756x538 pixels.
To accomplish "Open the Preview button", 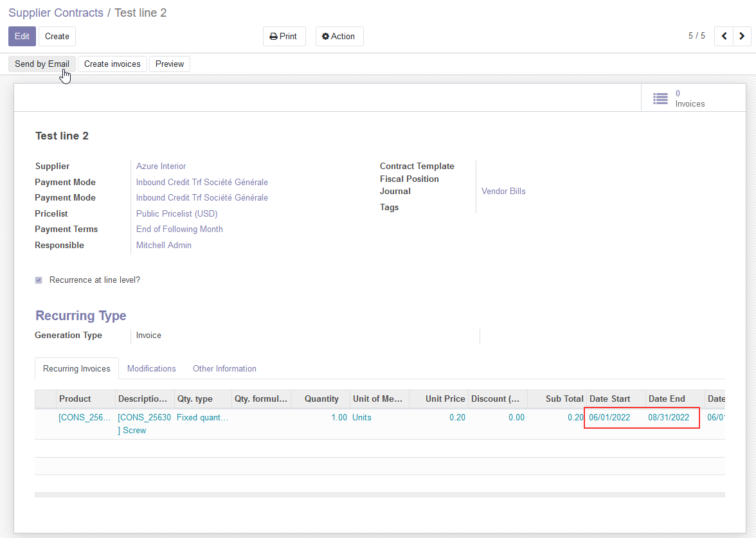I will (x=170, y=64).
